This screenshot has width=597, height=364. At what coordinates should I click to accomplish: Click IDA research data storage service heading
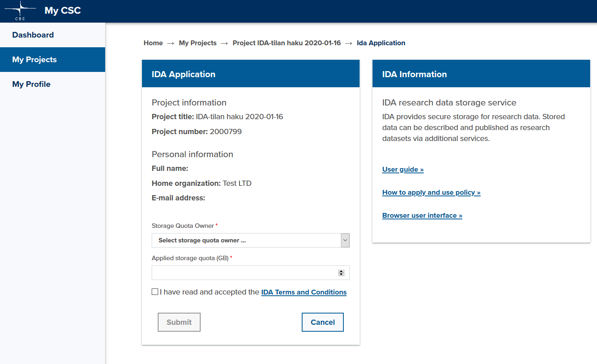pos(449,103)
